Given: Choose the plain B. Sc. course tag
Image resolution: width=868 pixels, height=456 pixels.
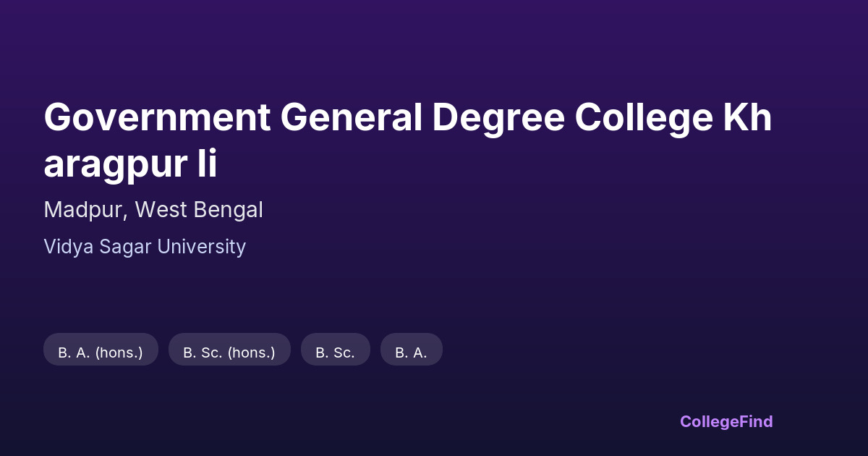Looking at the screenshot, I should pyautogui.click(x=335, y=352).
